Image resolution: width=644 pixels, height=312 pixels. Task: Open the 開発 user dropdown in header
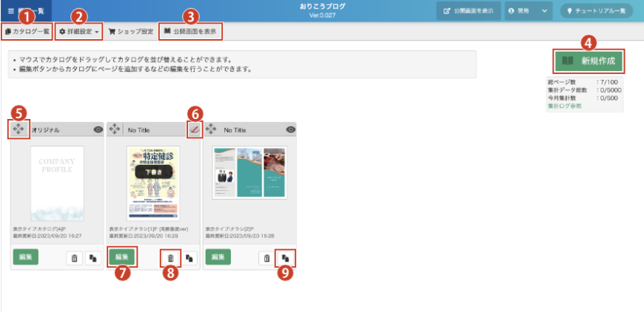[528, 11]
